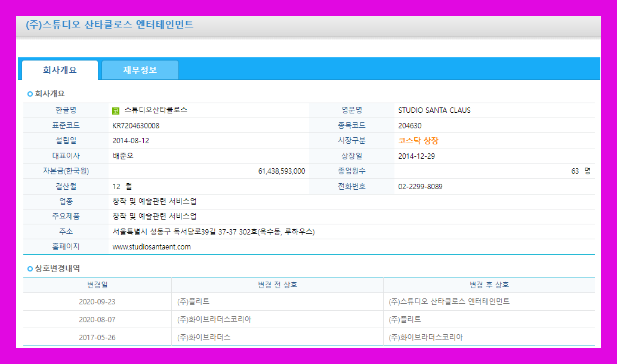
Task: Select the 주요제품 value 창작 및 예술관련 서비스업
Action: (x=154, y=216)
